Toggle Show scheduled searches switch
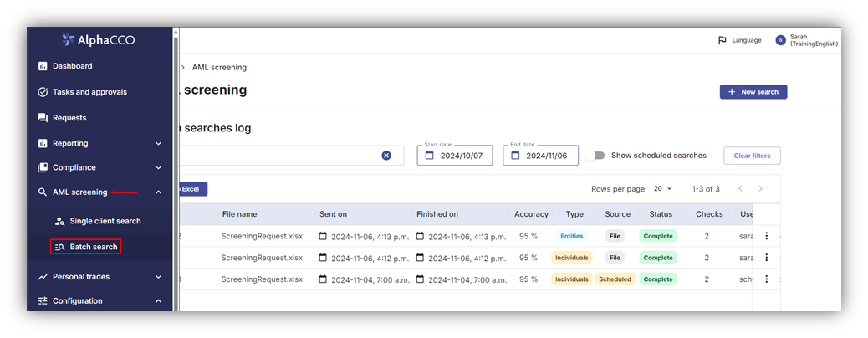The height and width of the screenshot is (338, 868). [x=595, y=156]
